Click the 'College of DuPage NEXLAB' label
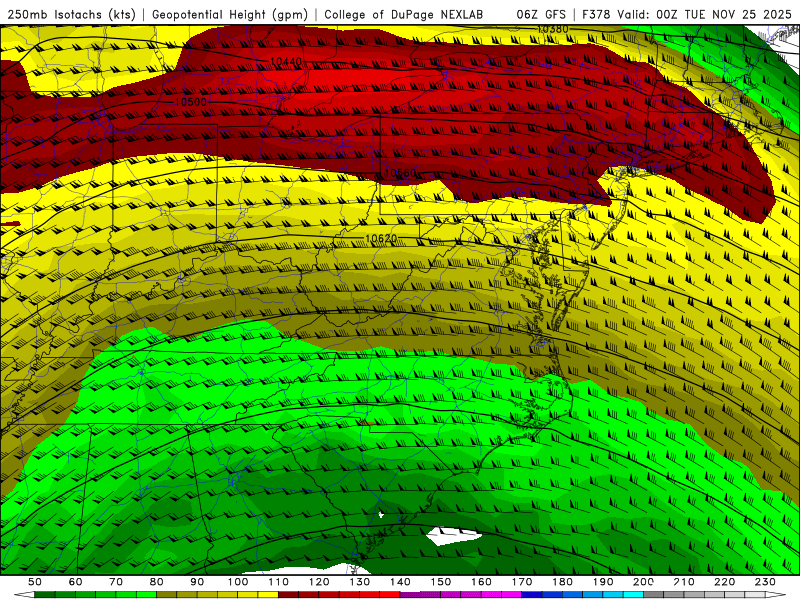Screen dimensions: 800x600 403,14
